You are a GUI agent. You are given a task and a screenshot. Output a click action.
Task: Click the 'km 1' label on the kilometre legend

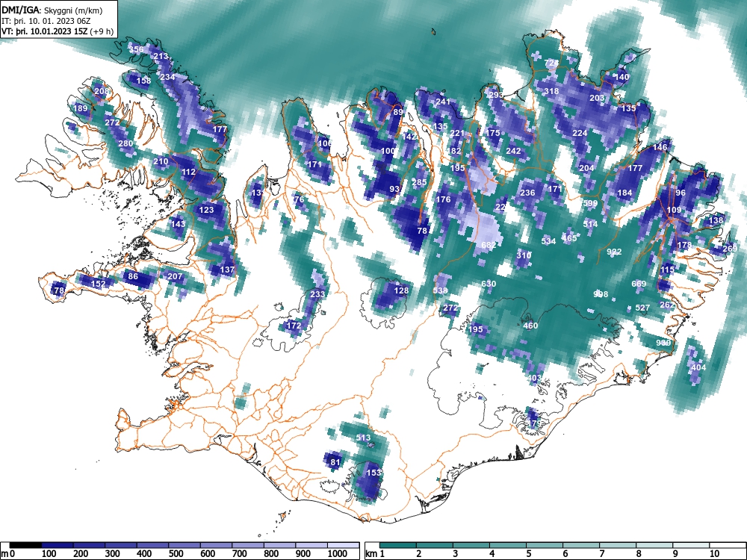coord(376,554)
